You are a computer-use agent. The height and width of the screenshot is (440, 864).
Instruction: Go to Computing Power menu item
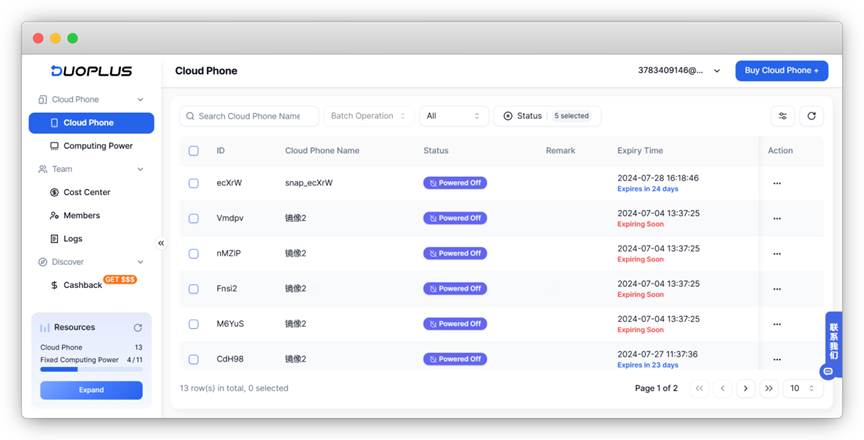pos(97,146)
